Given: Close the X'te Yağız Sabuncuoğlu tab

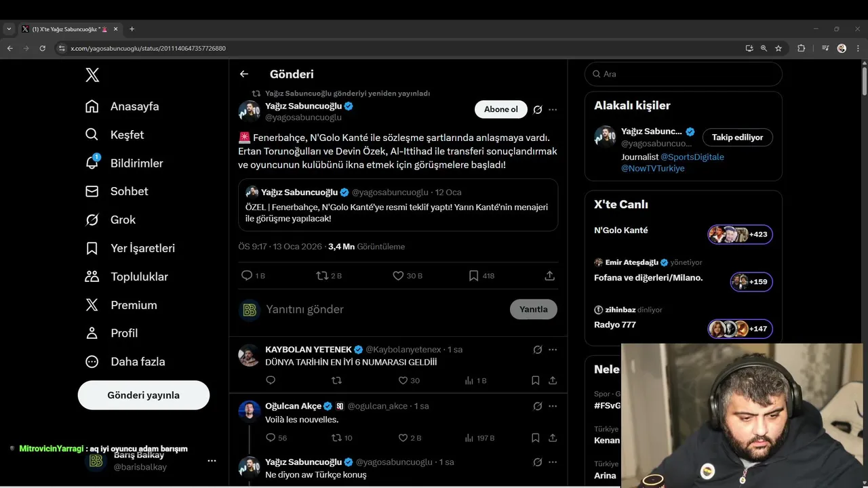Looking at the screenshot, I should [115, 29].
